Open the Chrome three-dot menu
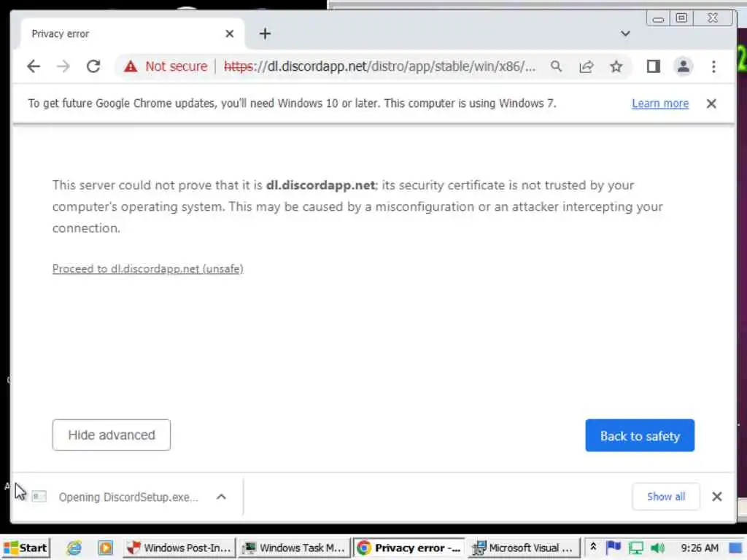This screenshot has height=560, width=747. coord(713,66)
